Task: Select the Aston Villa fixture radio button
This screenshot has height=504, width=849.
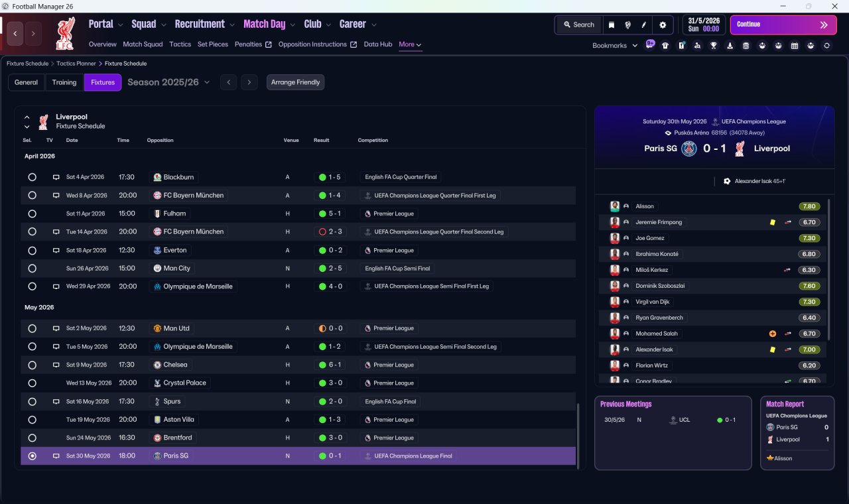Action: click(x=32, y=420)
